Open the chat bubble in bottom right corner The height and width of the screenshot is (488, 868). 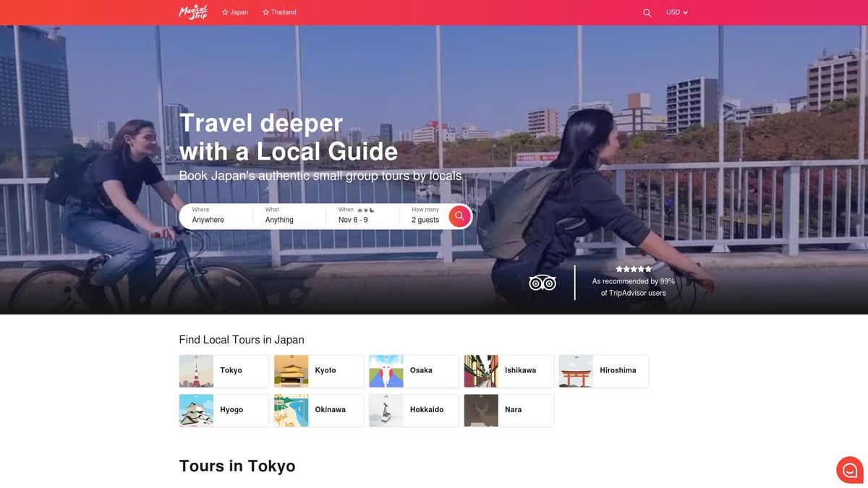(849, 470)
